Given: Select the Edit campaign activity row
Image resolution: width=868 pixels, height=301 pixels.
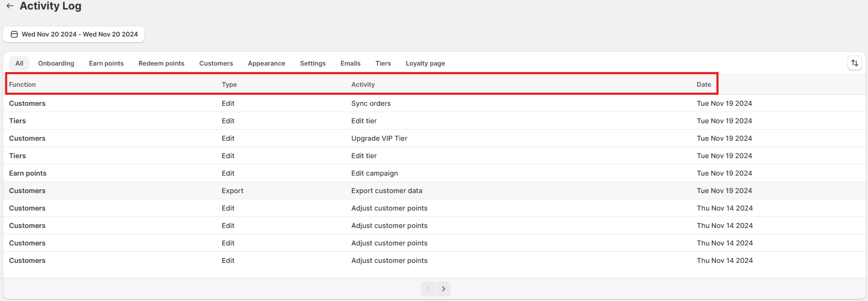Looking at the screenshot, I should pyautogui.click(x=375, y=174).
